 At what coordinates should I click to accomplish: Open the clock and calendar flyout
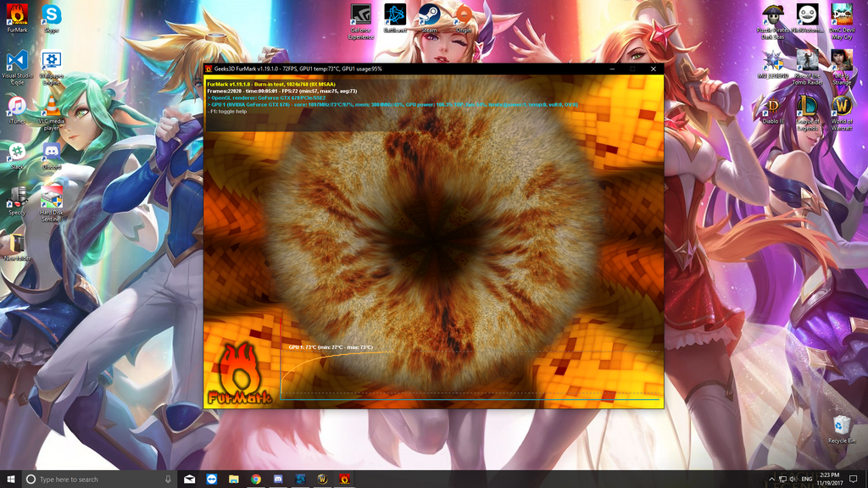coord(829,480)
